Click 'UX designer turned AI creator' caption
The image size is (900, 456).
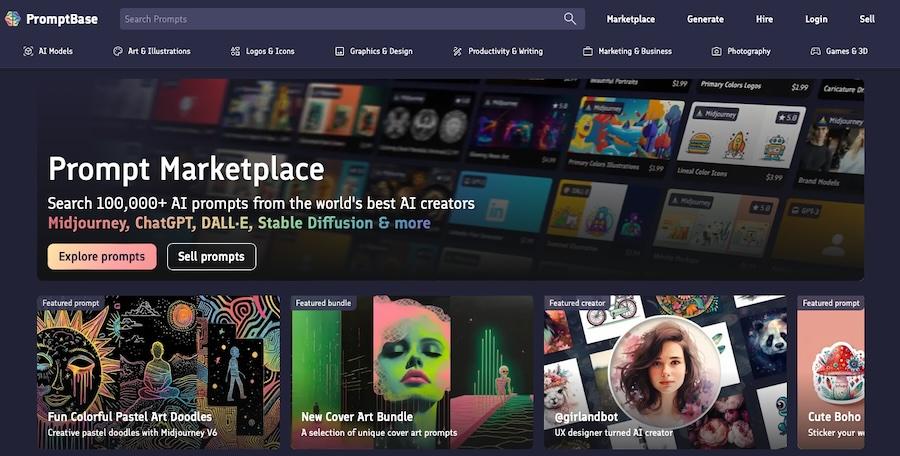click(x=614, y=432)
